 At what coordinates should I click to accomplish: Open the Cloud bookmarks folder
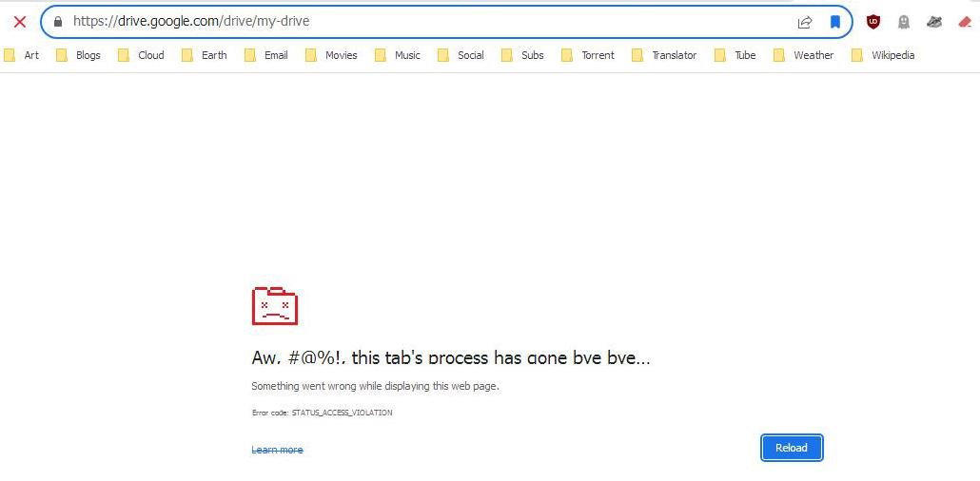[x=141, y=55]
